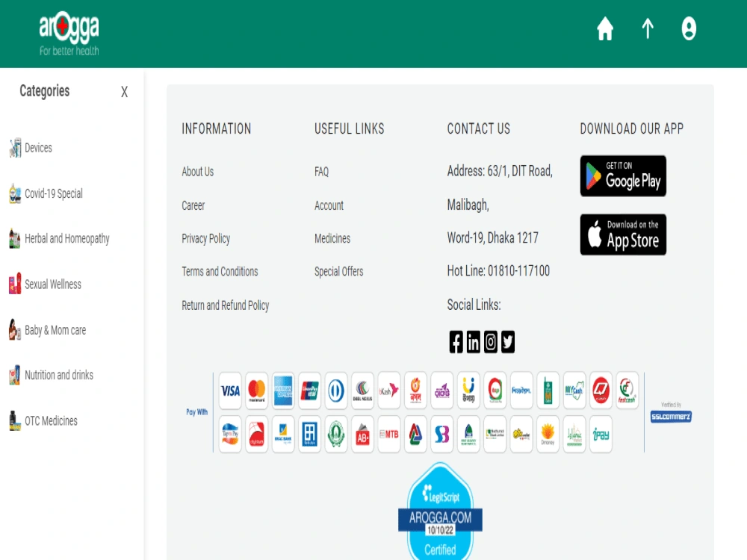The image size is (747, 560).
Task: Click the AB Bank payment icon
Action: (x=362, y=435)
